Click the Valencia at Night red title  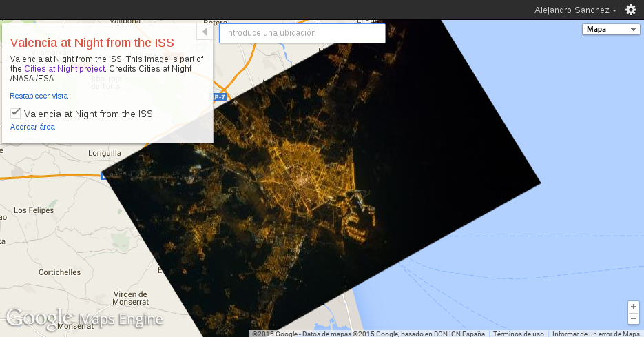point(92,43)
